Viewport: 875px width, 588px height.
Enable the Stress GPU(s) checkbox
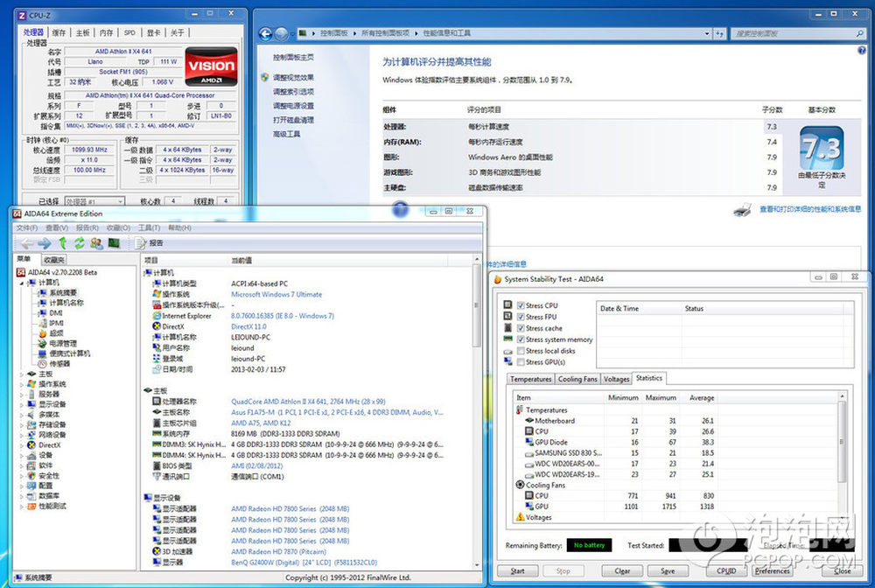click(521, 361)
